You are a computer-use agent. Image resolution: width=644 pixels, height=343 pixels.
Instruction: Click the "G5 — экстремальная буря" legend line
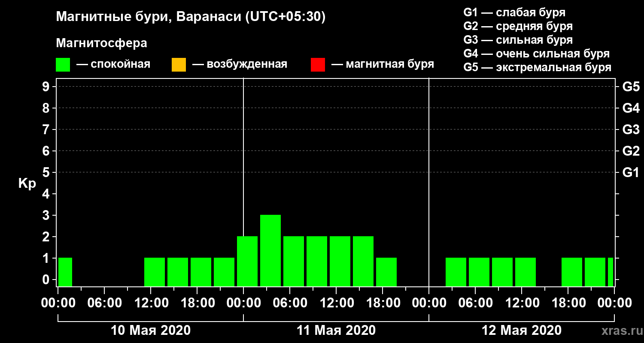click(537, 68)
